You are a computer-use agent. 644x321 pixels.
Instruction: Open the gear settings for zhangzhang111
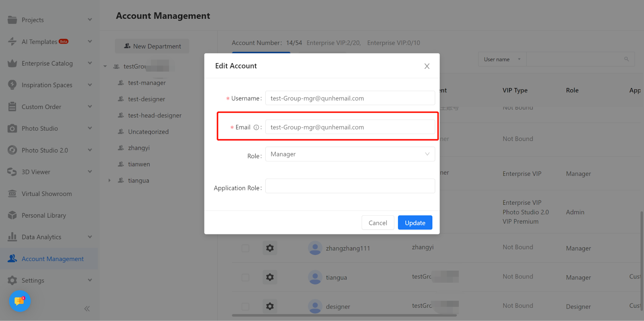pyautogui.click(x=270, y=248)
